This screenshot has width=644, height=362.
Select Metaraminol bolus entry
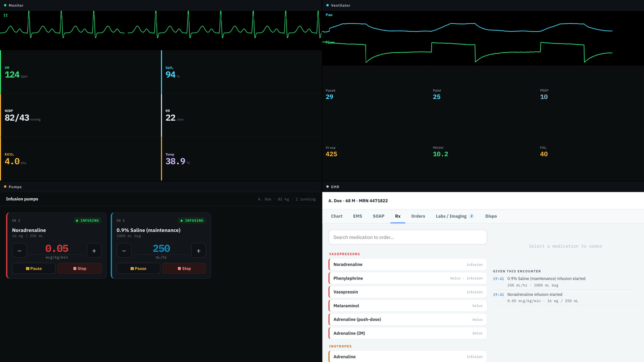[x=408, y=306]
